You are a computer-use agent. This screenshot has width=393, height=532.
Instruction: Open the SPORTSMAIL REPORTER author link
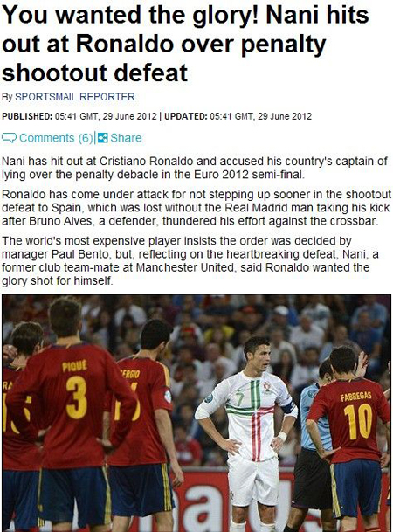(75, 97)
